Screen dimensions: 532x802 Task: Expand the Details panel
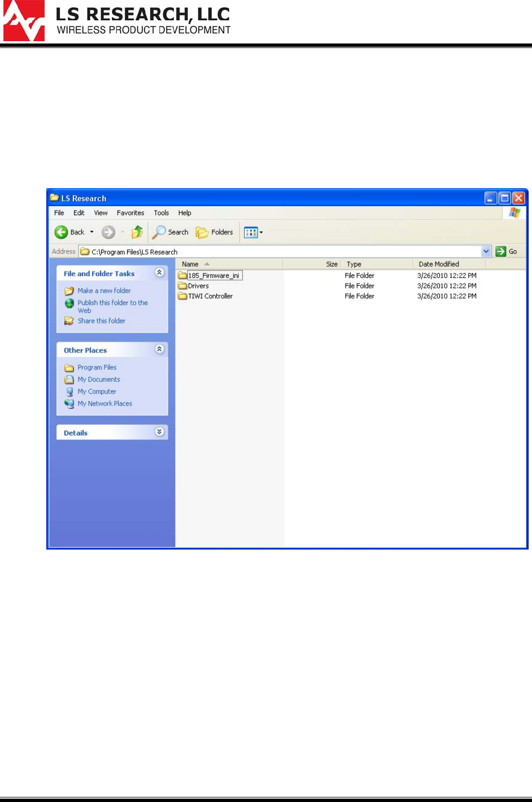coord(160,431)
